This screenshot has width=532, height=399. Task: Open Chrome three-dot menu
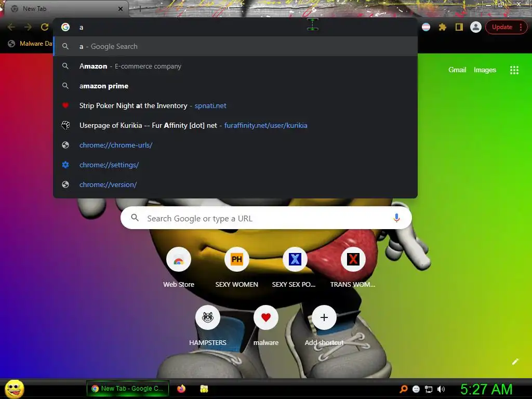tap(521, 27)
